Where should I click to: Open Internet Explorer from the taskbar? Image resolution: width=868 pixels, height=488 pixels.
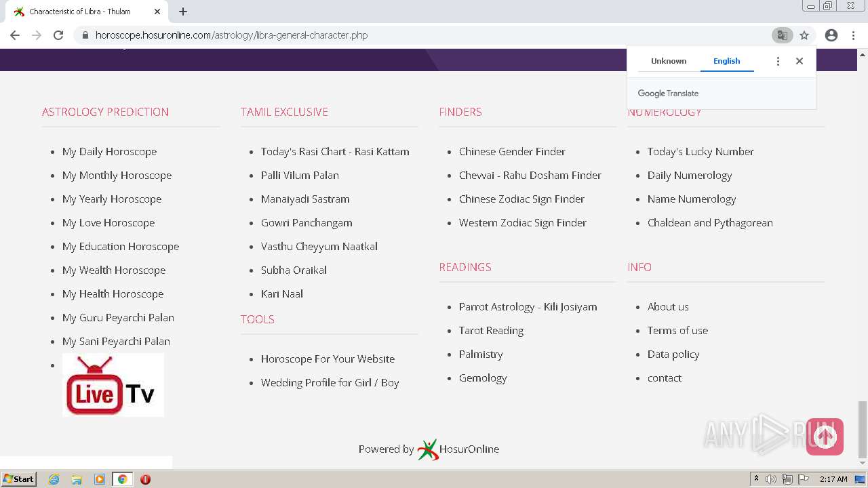[54, 479]
